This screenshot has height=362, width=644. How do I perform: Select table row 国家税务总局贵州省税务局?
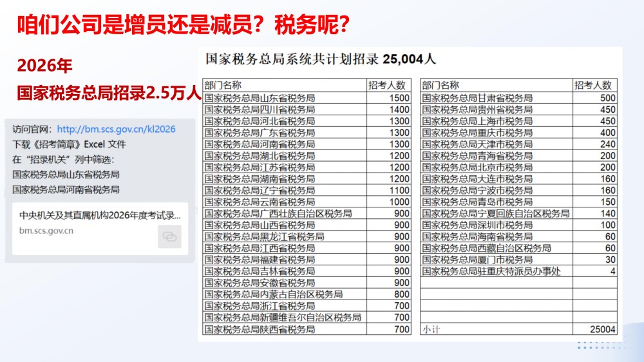tap(518, 110)
